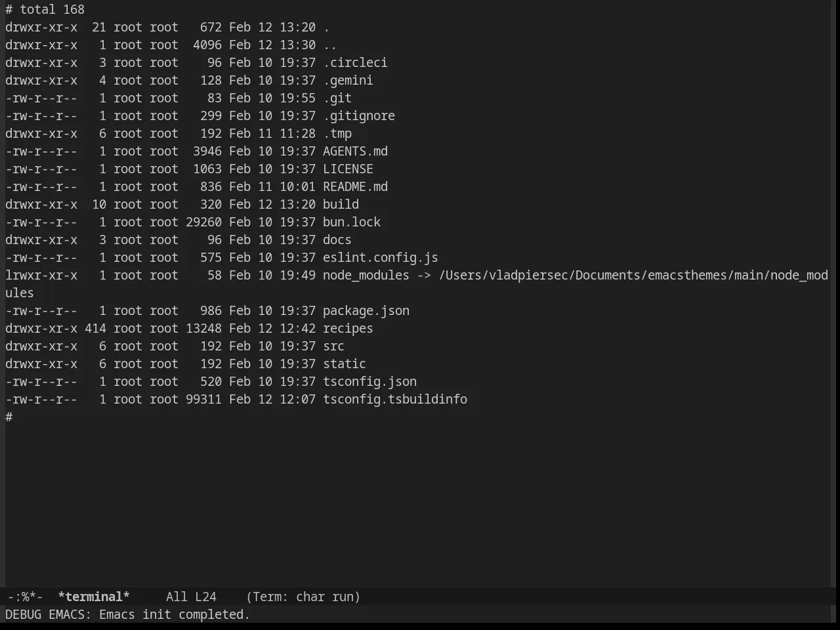Click the -:%*- buffer status indicator

coord(25,597)
